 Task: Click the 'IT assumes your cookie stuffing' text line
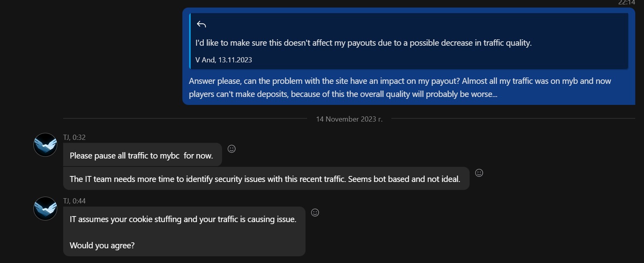[x=183, y=219]
